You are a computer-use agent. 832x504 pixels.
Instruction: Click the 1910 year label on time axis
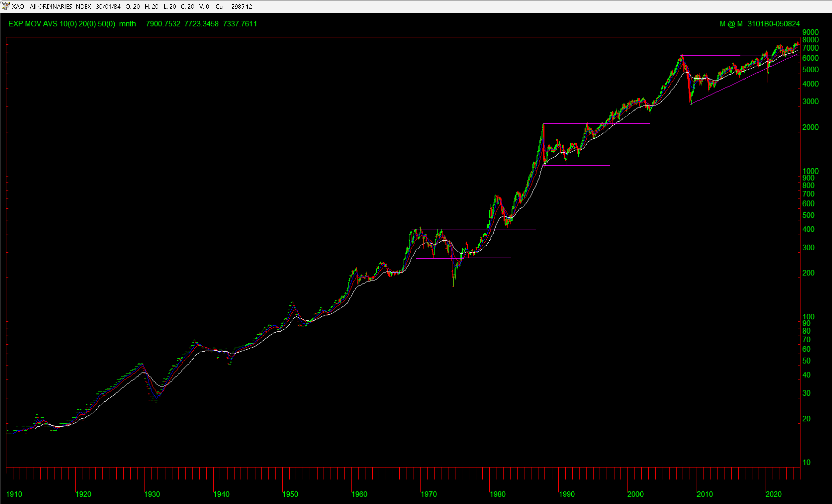click(14, 494)
